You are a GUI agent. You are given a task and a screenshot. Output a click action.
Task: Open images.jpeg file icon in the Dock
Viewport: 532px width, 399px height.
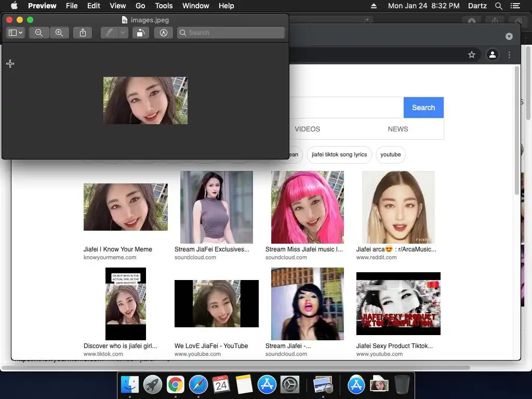pyautogui.click(x=379, y=385)
